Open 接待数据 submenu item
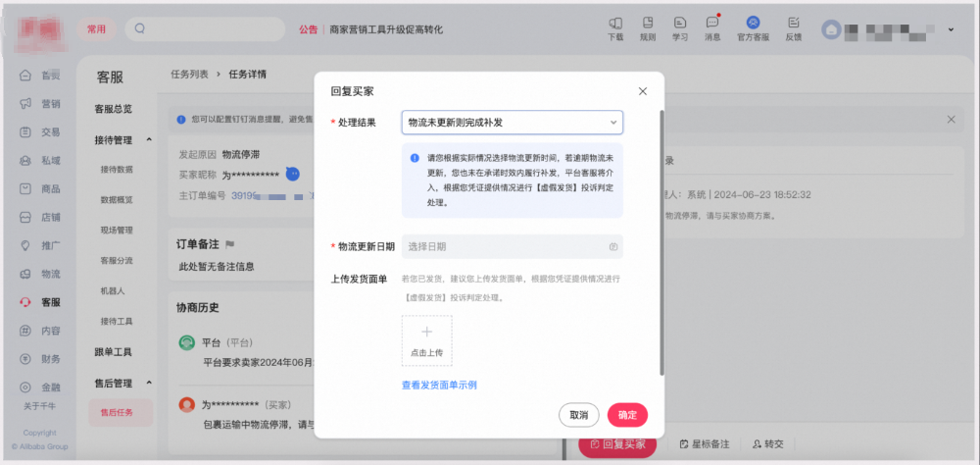This screenshot has height=465, width=980. pyautogui.click(x=117, y=169)
